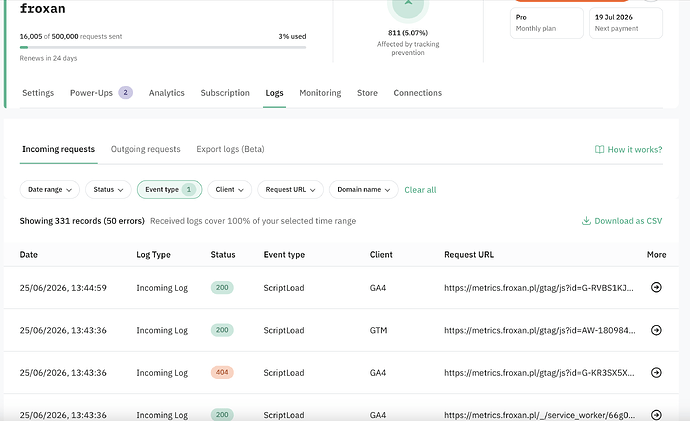Expand the Status filter dropdown
690x421 pixels.
[108, 190]
